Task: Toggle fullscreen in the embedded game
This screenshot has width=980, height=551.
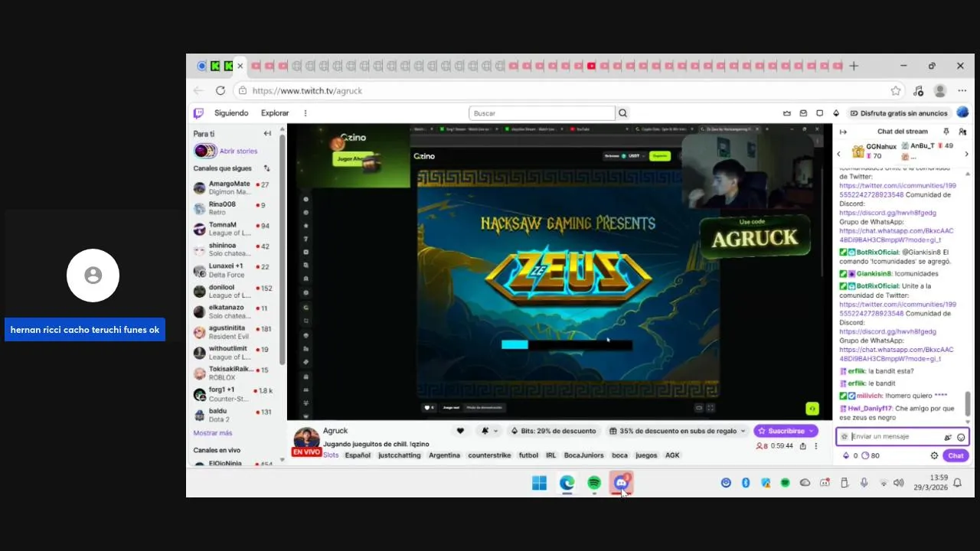Action: click(710, 408)
